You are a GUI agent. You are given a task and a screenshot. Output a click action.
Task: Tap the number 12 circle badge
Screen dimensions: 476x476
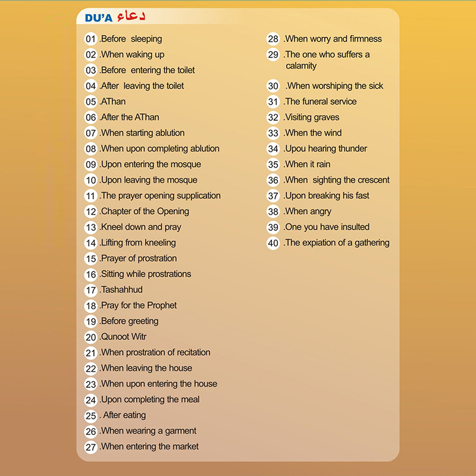click(90, 211)
